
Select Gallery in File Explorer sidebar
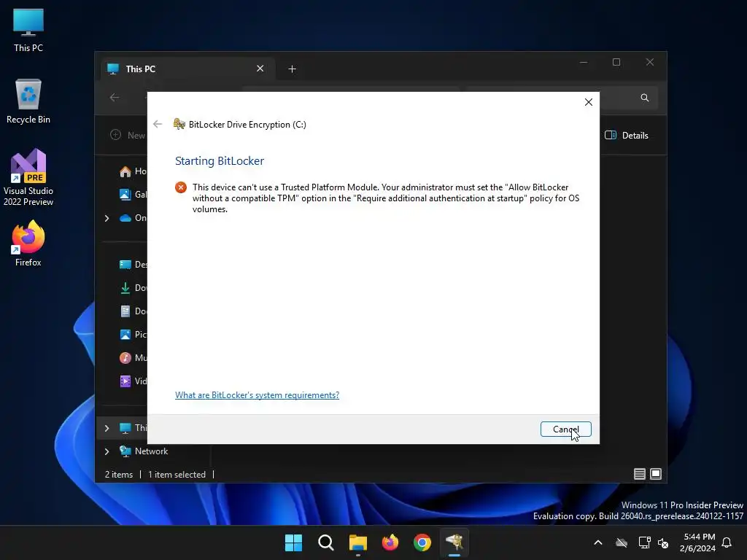tap(133, 194)
